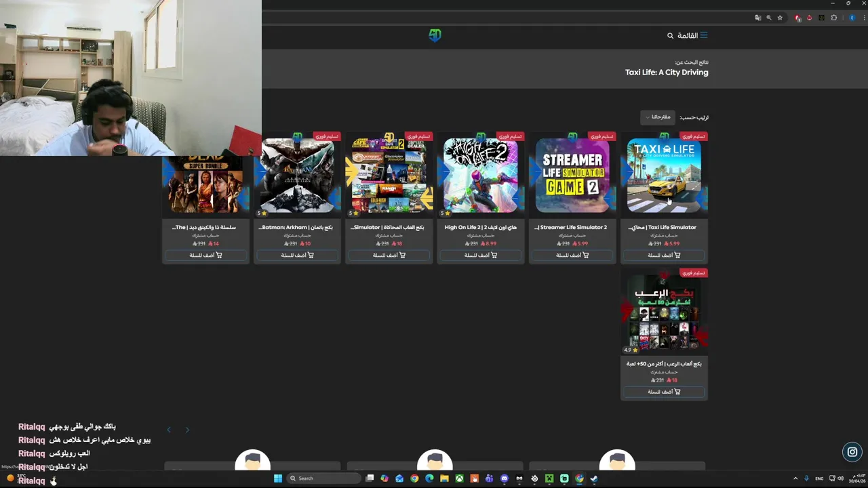Click the ENG language indicator

pos(819,479)
